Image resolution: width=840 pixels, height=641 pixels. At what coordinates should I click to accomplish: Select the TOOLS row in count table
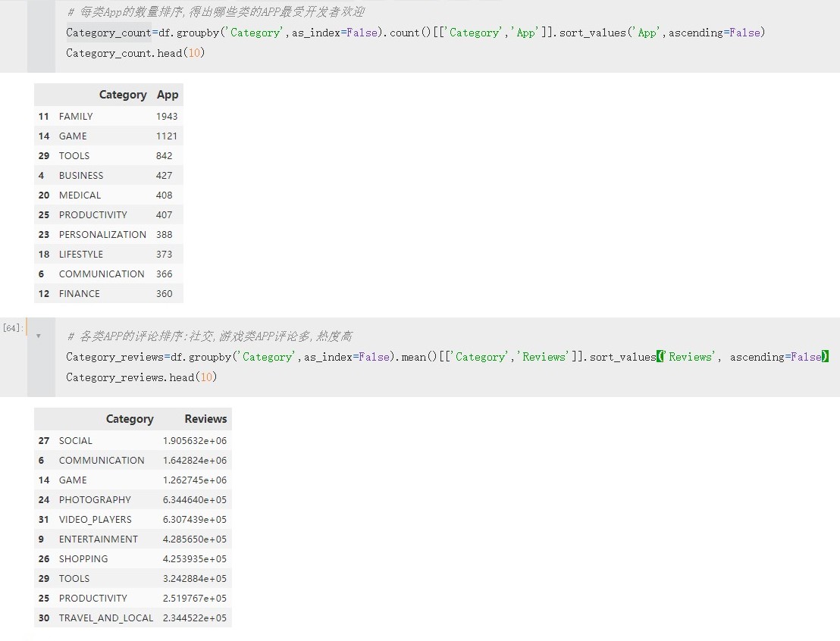pyautogui.click(x=74, y=156)
